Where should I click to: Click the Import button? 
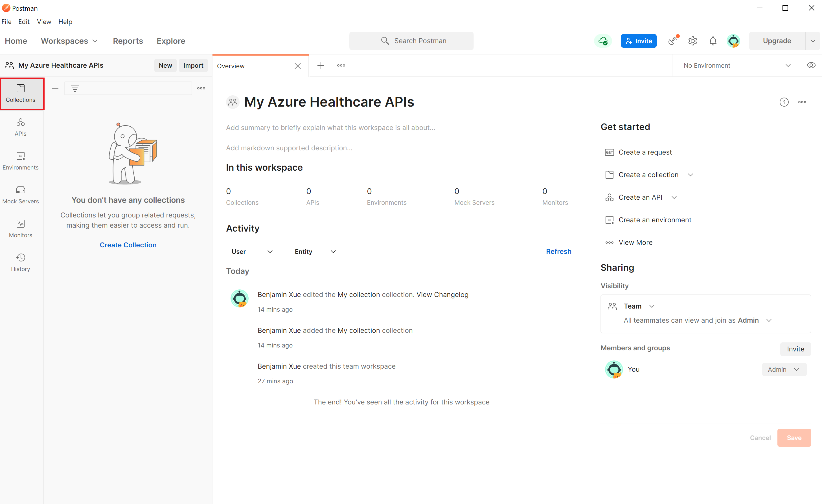coord(193,65)
